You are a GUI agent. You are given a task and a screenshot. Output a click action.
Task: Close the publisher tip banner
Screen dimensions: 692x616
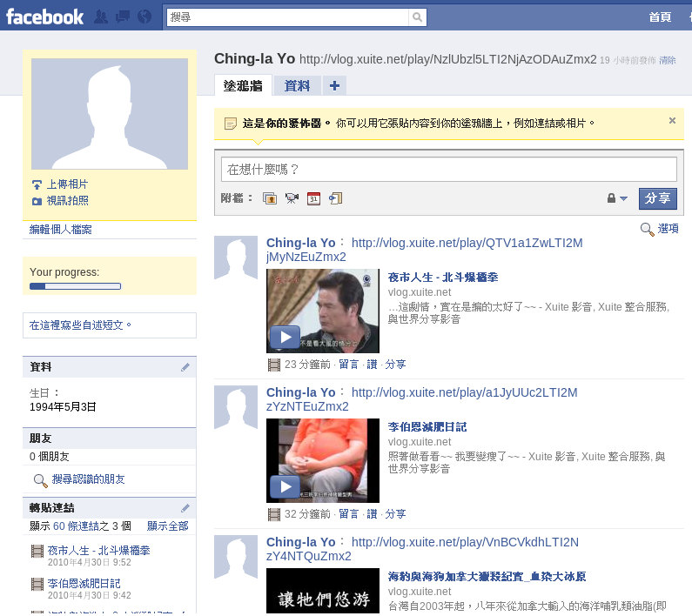click(x=672, y=120)
